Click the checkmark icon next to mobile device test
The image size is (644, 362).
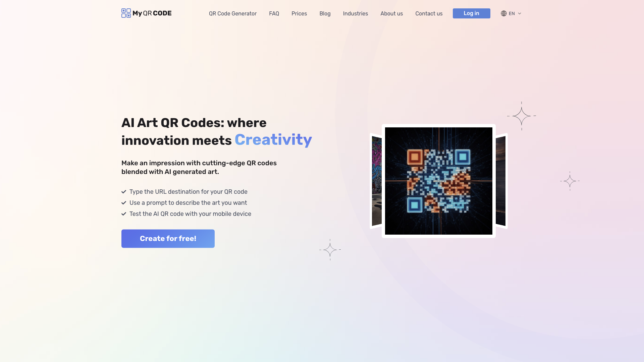124,214
